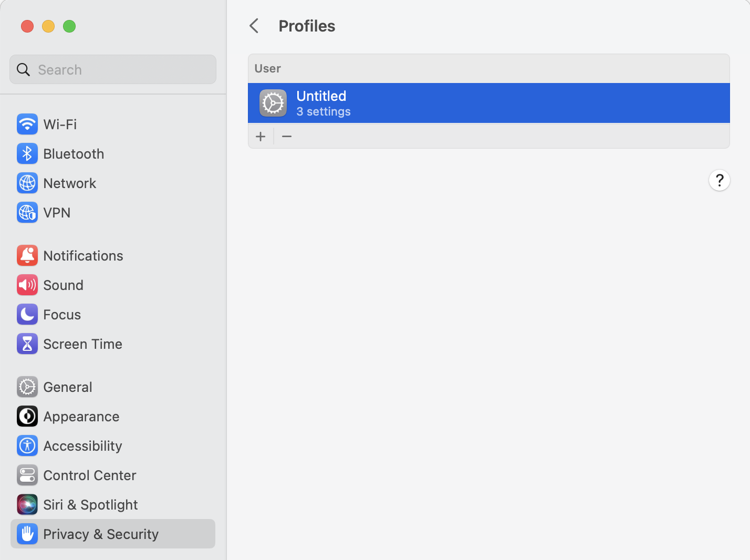Open Profiles help via question mark
The width and height of the screenshot is (750, 560).
[720, 180]
